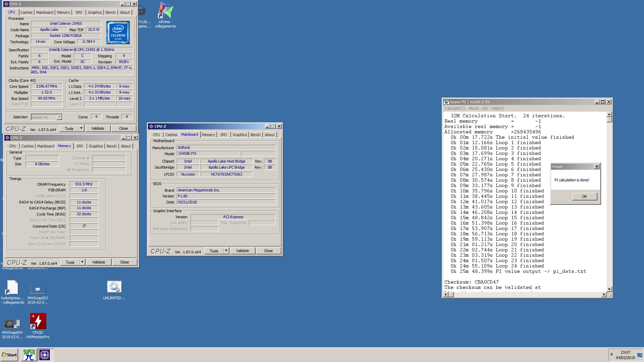Expand Tools dropdown arrow in Memory CPU-Z window
This screenshot has width=644, height=362.
82,262
